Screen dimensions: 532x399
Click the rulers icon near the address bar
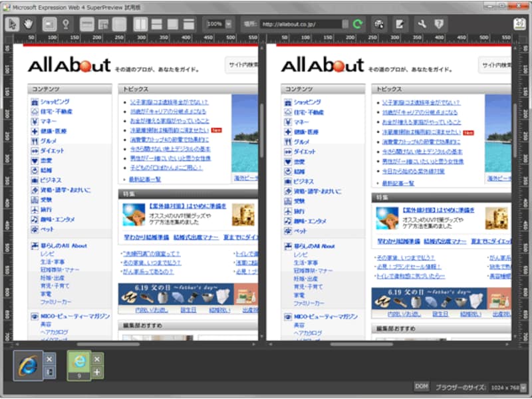click(379, 23)
